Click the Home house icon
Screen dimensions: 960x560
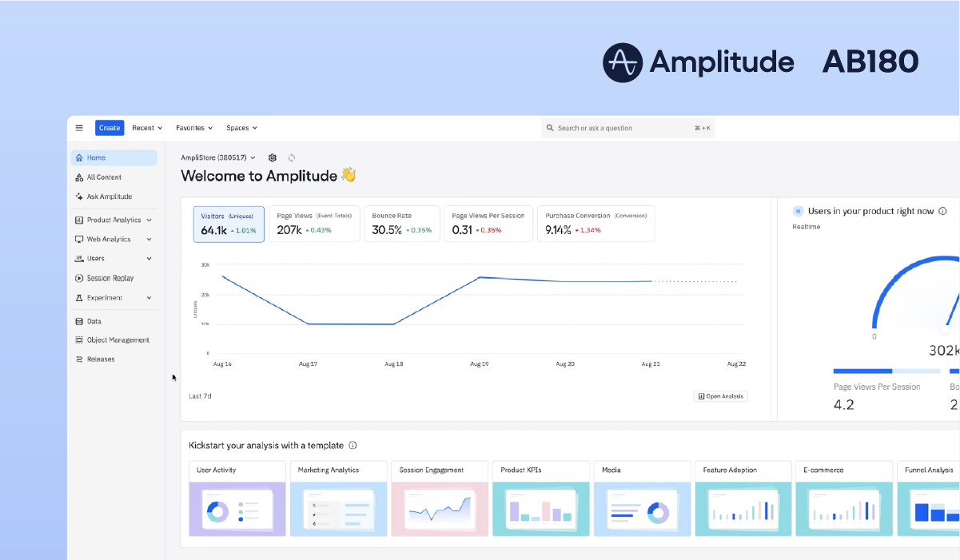click(x=79, y=158)
